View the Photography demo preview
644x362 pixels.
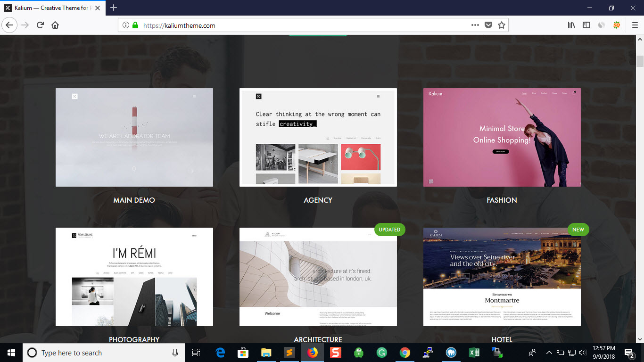coord(134,277)
